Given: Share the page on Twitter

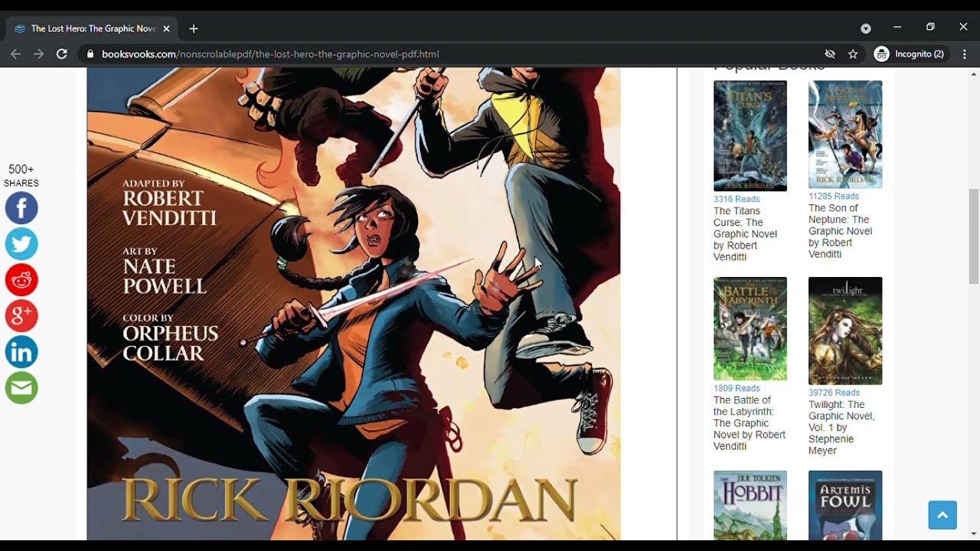Looking at the screenshot, I should tap(21, 244).
